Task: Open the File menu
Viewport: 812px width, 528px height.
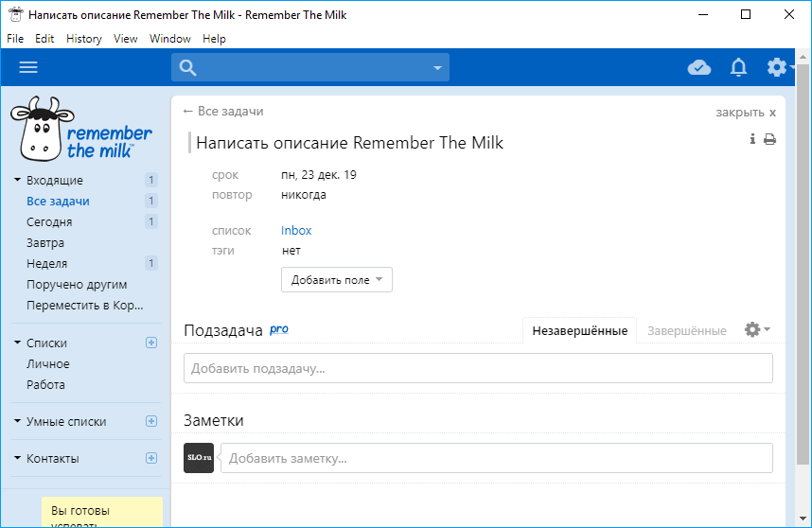Action: coord(15,39)
